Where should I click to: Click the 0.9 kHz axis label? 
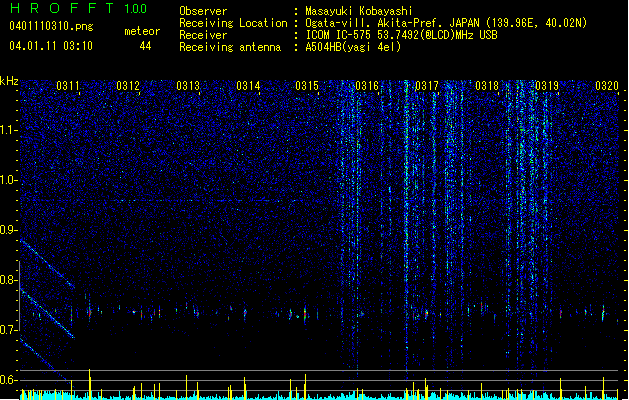tap(9, 230)
